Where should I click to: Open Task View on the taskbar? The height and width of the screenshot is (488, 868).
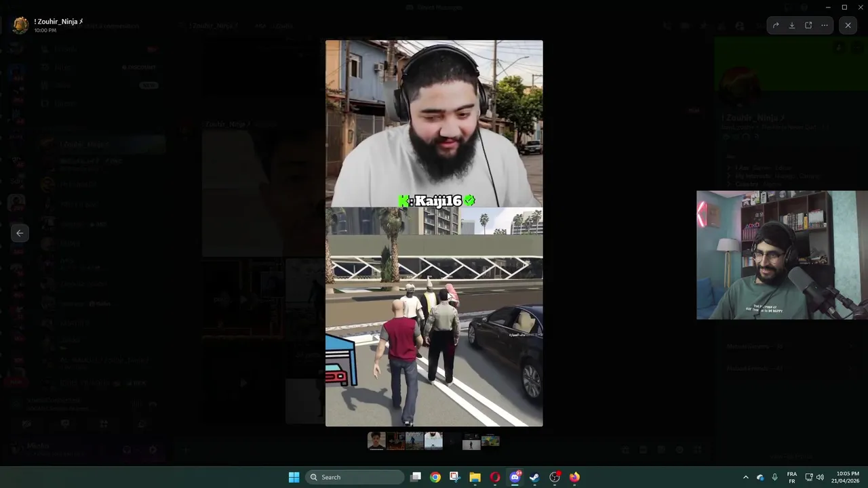click(x=416, y=477)
